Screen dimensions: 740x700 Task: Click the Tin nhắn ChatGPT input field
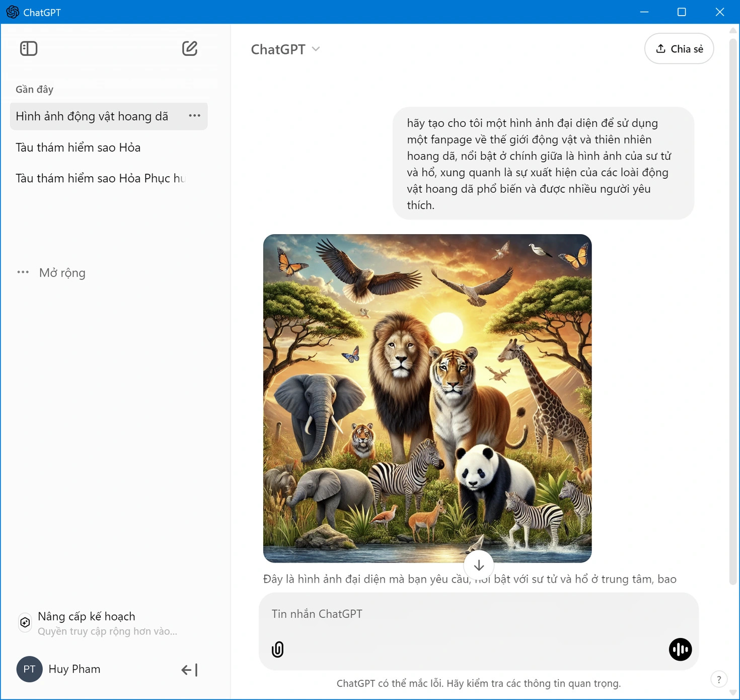coord(477,614)
